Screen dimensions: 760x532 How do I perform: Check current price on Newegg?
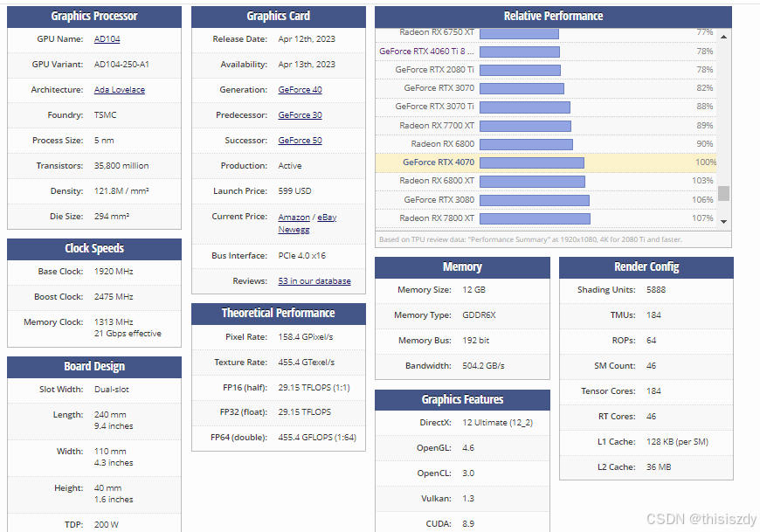294,229
